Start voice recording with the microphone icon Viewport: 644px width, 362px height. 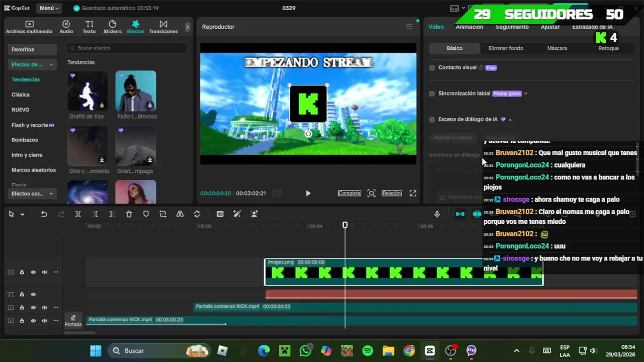pyautogui.click(x=437, y=214)
